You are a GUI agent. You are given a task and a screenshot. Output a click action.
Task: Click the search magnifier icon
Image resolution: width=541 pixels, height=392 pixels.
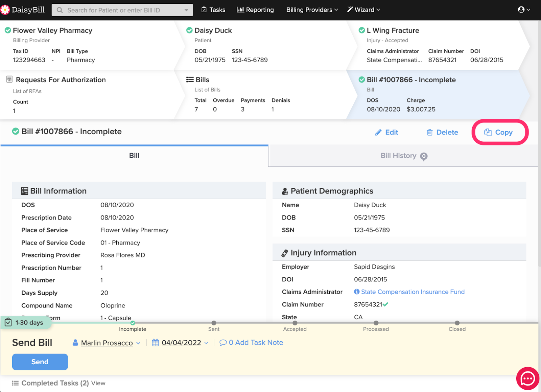(60, 10)
